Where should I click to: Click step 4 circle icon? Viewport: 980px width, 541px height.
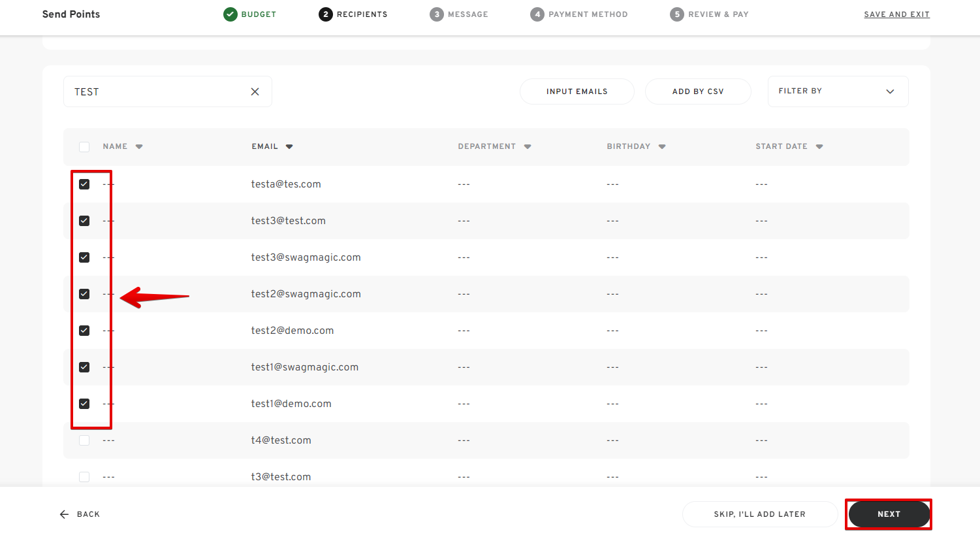537,14
